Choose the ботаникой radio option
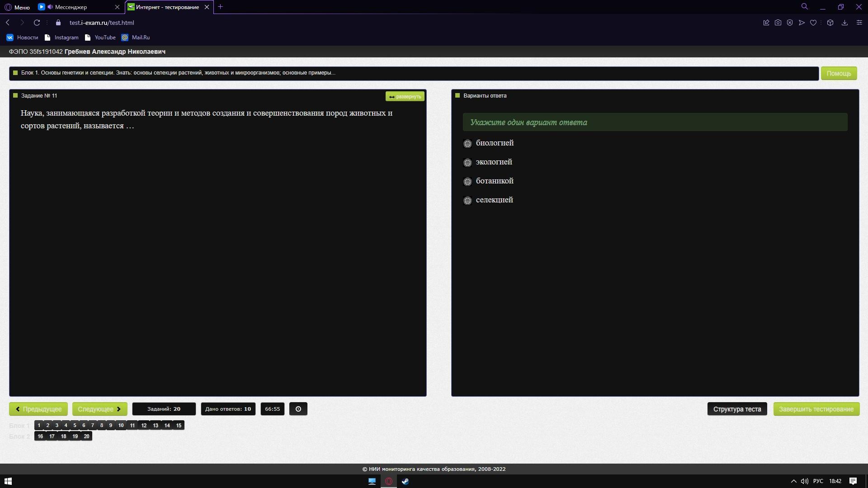The height and width of the screenshot is (488, 868). coord(468,182)
